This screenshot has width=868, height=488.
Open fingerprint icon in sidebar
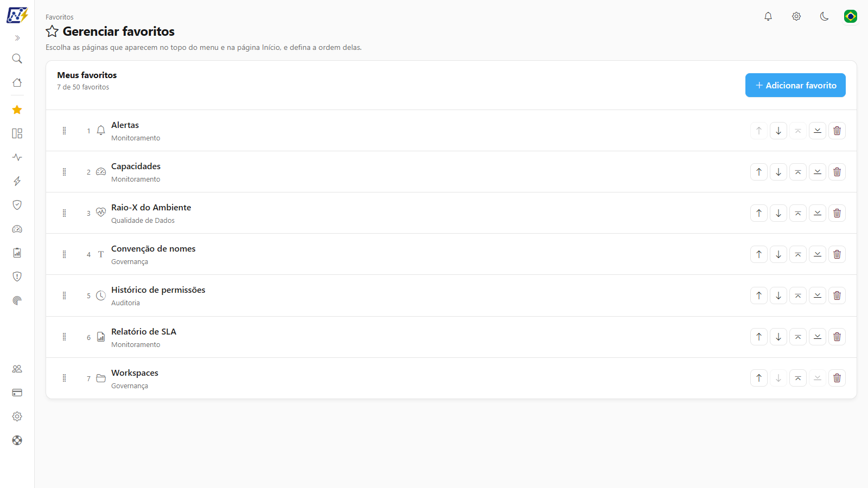(x=17, y=300)
